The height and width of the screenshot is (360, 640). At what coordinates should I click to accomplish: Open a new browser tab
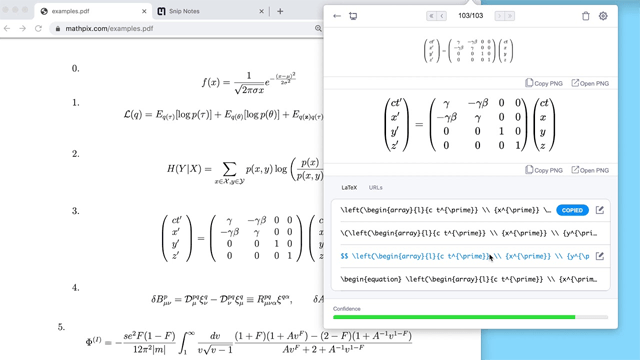pos(280,11)
